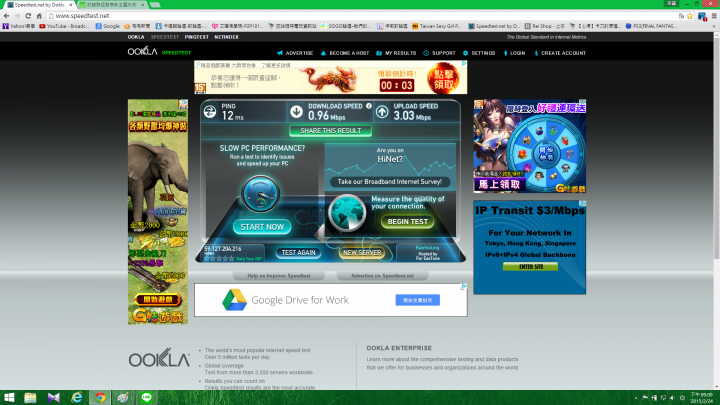Viewport: 720px width, 405px height.
Task: Click SHARE THIS RESULT button
Action: pos(330,131)
